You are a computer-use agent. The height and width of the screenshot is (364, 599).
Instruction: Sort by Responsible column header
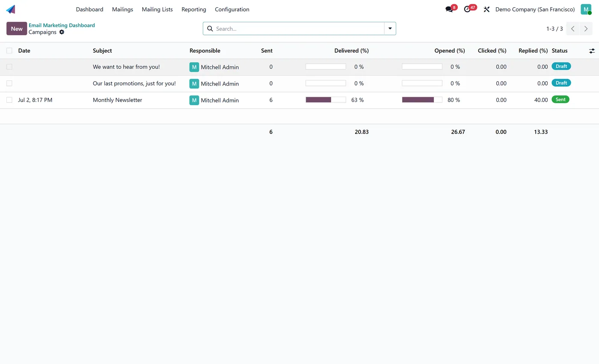coord(205,50)
